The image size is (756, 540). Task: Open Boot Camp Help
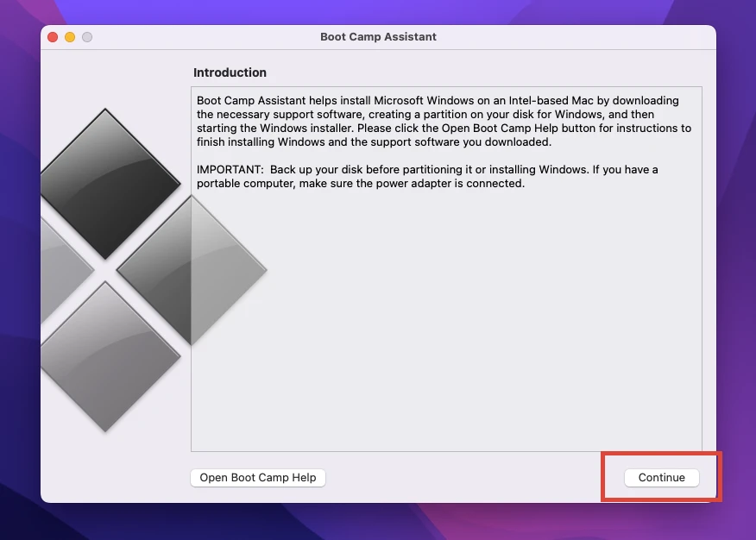tap(257, 477)
